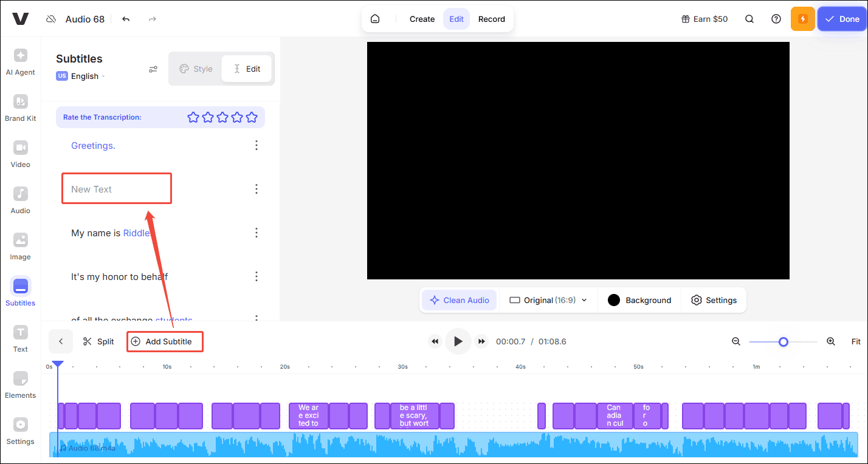The height and width of the screenshot is (464, 868).
Task: Click the 'Greetings.' subtitle text
Action: 93,145
